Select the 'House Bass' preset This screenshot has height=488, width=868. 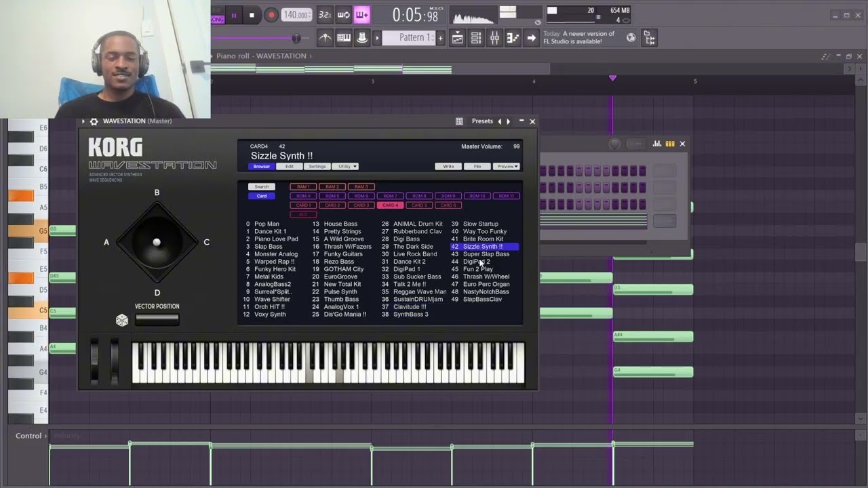tap(340, 224)
